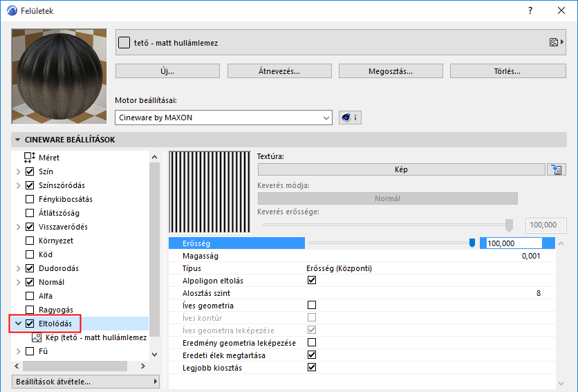Screen dimensions: 578x392
Task: Open the Cineware by MAXON engine dropdown
Action: coord(223,118)
